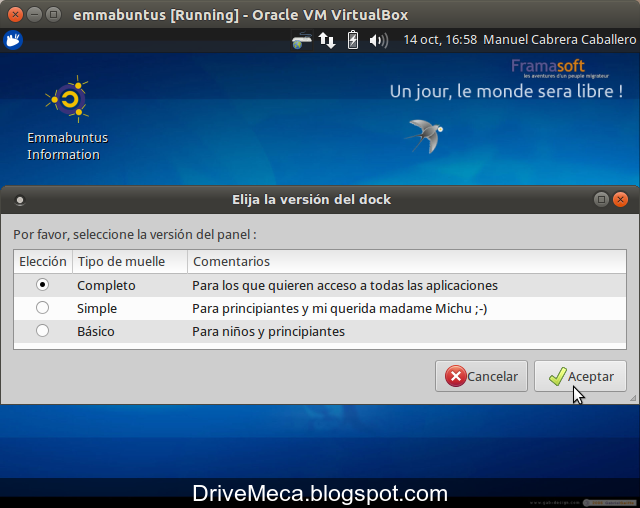The image size is (640, 508).
Task: Open the Manuel Cabrera Caballero user menu
Action: coord(560,40)
